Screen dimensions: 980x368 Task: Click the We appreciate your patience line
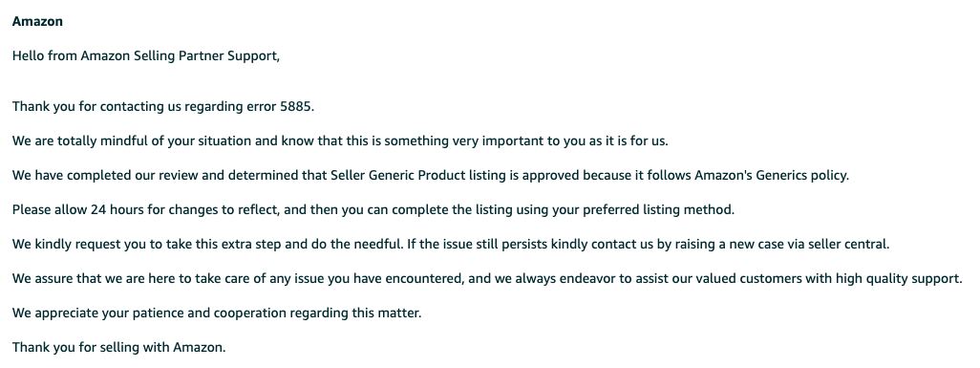pyautogui.click(x=217, y=313)
